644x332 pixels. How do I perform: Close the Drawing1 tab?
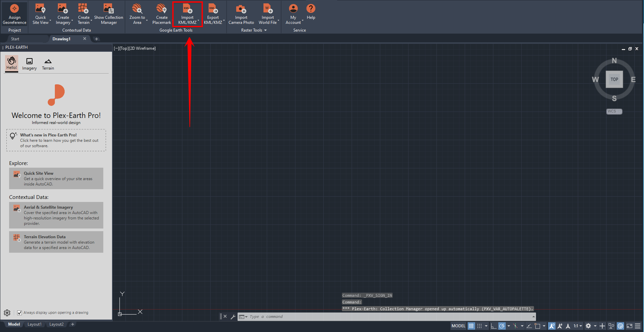tap(85, 39)
